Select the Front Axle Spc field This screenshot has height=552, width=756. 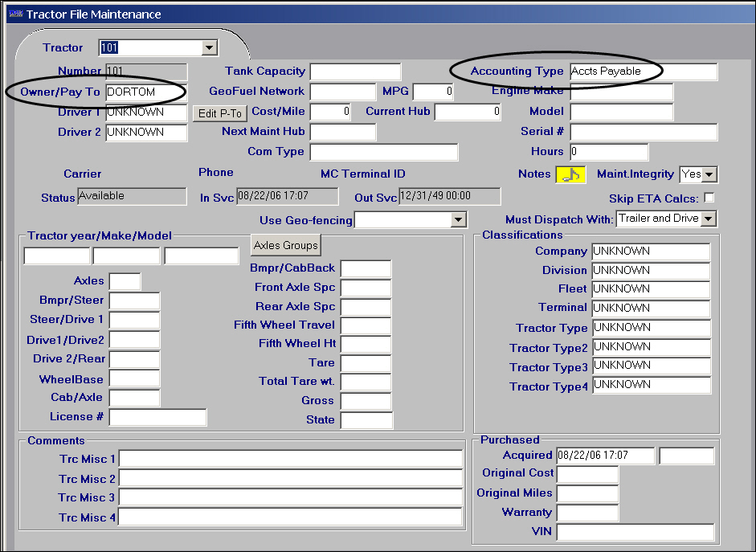pos(366,288)
